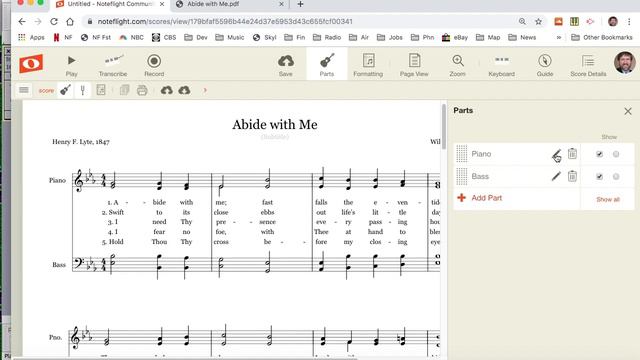Open the Dev bookmarks folder
Image resolution: width=640 pixels, height=360 pixels.
point(196,38)
